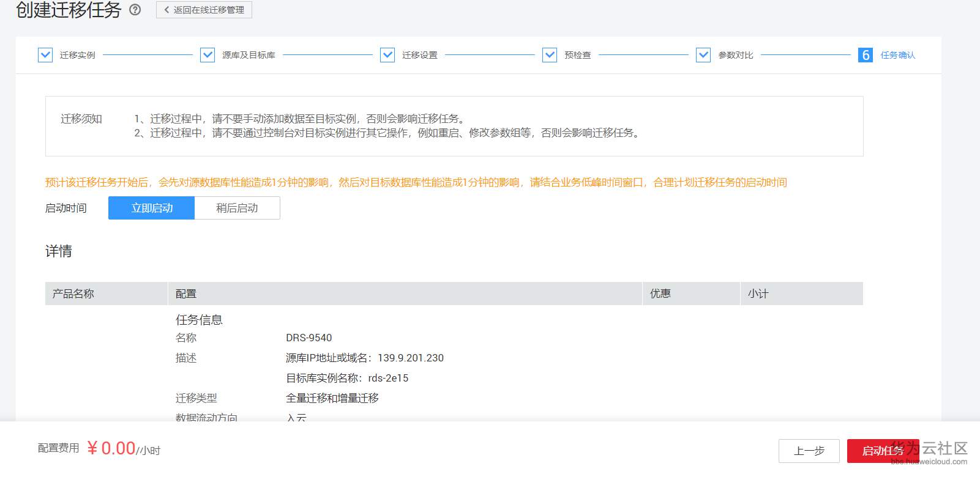Click the 上一步 previous step button

tap(809, 451)
